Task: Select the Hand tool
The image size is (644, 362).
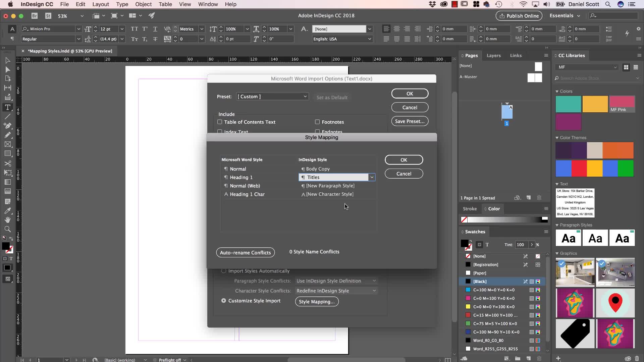Action: coord(7,220)
